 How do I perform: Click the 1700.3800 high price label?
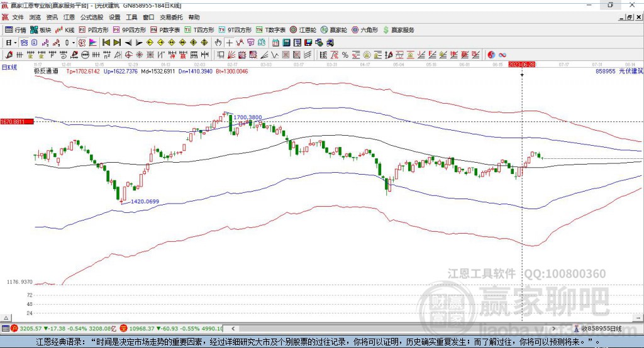click(248, 117)
